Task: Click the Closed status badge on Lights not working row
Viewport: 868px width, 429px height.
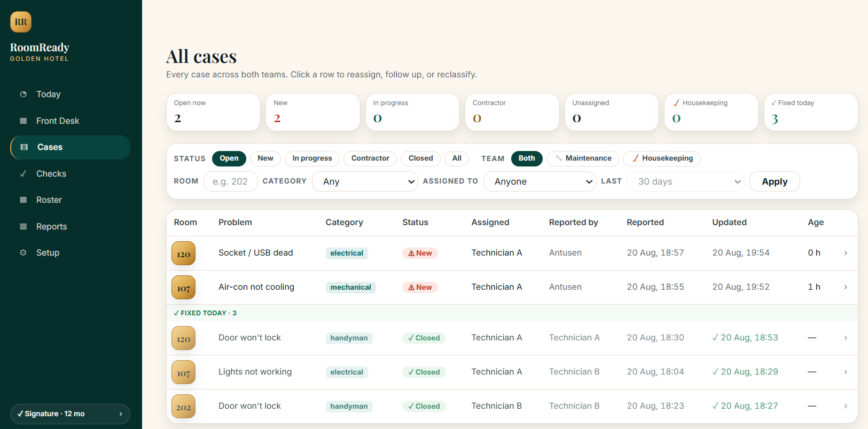Action: coord(424,372)
